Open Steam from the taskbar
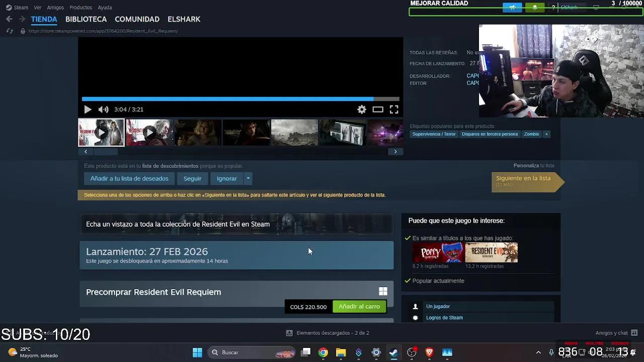This screenshot has height=362, width=644. pyautogui.click(x=393, y=352)
